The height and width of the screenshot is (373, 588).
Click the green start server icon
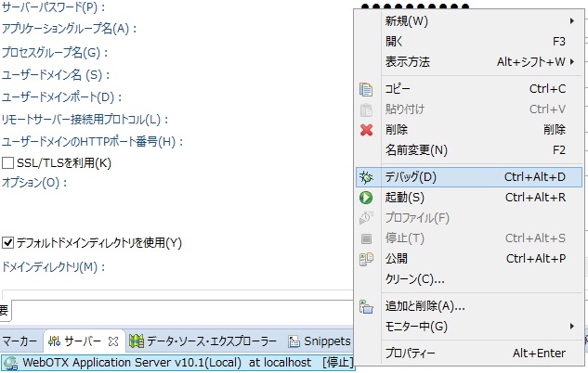[366, 198]
